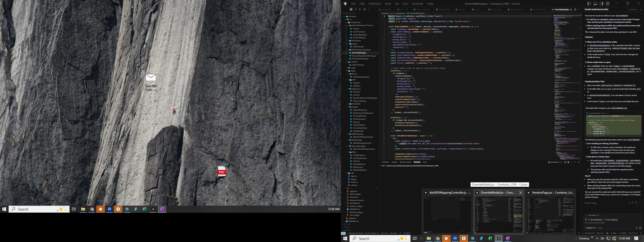Image resolution: width=644 pixels, height=242 pixels.
Task: Click the code minimap in the editor
Action: (x=567, y=87)
